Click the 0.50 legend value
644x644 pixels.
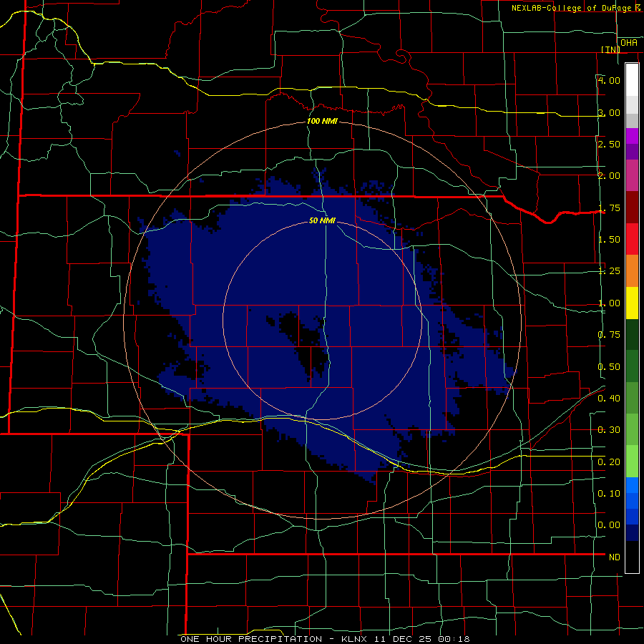click(609, 367)
